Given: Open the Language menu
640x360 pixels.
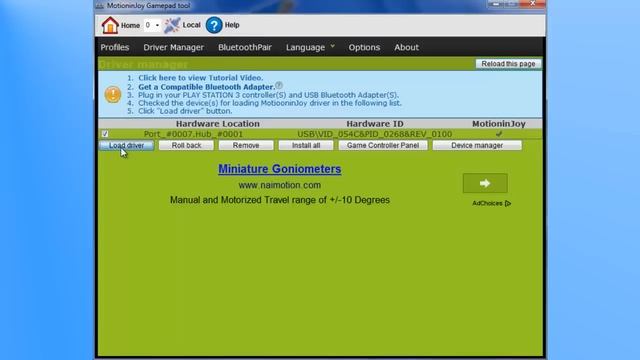Looking at the screenshot, I should [x=305, y=47].
